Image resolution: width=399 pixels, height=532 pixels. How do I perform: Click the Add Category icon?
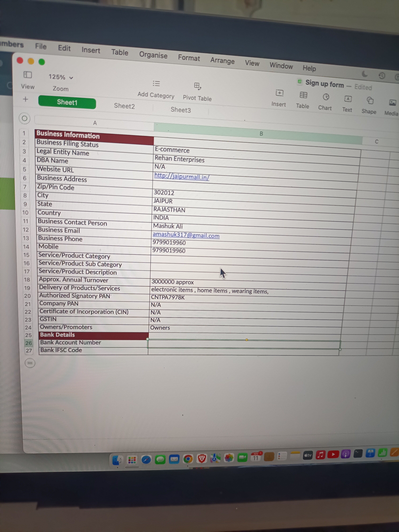coord(156,84)
